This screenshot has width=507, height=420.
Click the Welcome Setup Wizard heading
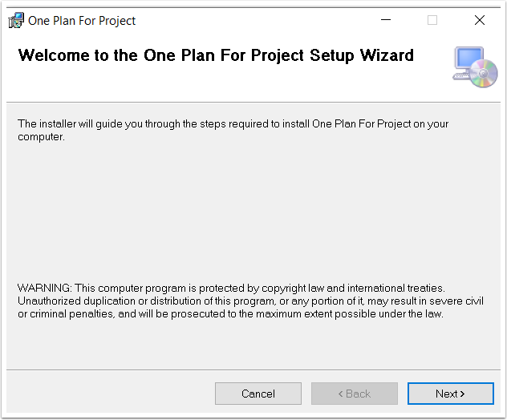click(216, 55)
